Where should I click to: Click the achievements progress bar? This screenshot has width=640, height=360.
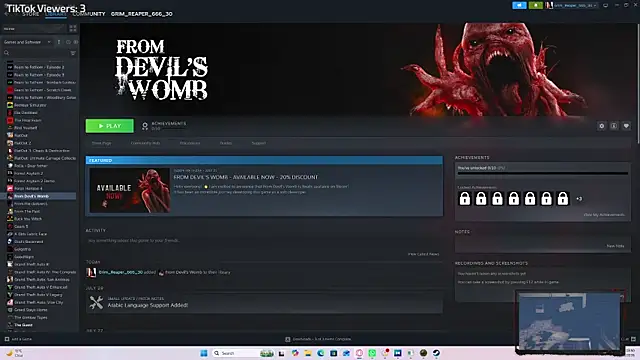point(543,173)
